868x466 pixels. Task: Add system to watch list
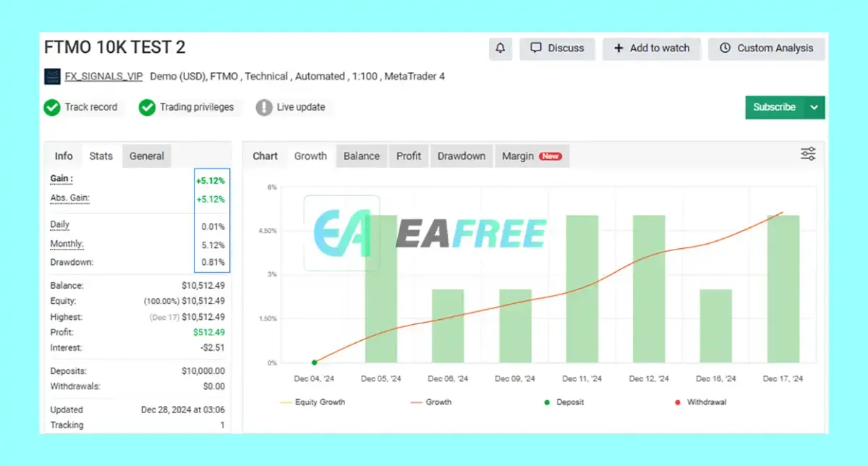pos(652,48)
